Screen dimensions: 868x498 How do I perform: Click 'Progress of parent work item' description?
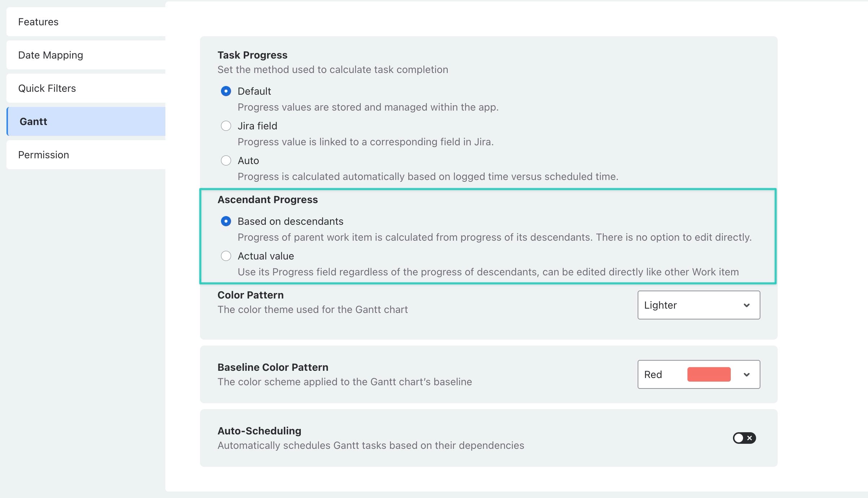point(495,237)
